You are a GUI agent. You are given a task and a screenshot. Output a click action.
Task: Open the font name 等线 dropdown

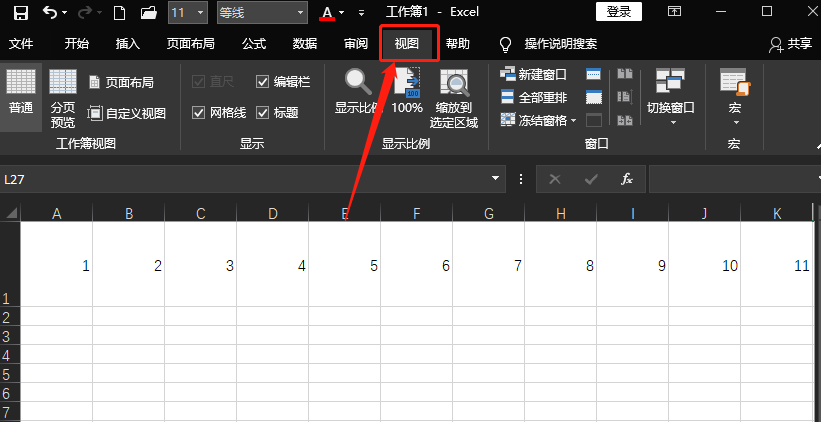coord(300,13)
